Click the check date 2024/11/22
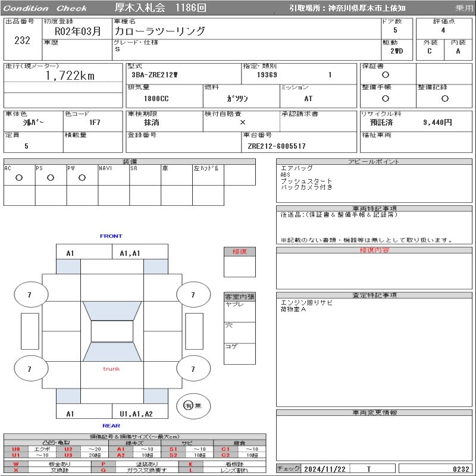This screenshot has width=476, height=476. (325, 469)
